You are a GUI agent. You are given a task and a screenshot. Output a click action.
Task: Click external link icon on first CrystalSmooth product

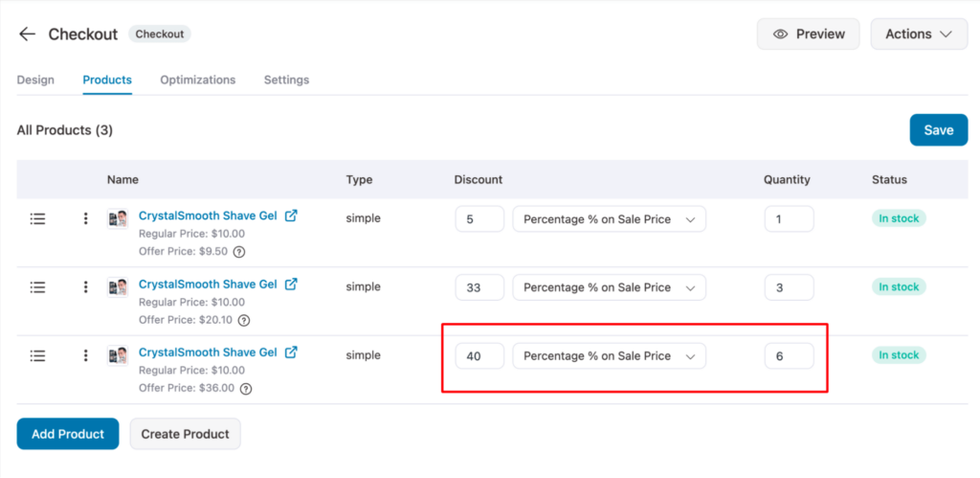[x=292, y=216]
